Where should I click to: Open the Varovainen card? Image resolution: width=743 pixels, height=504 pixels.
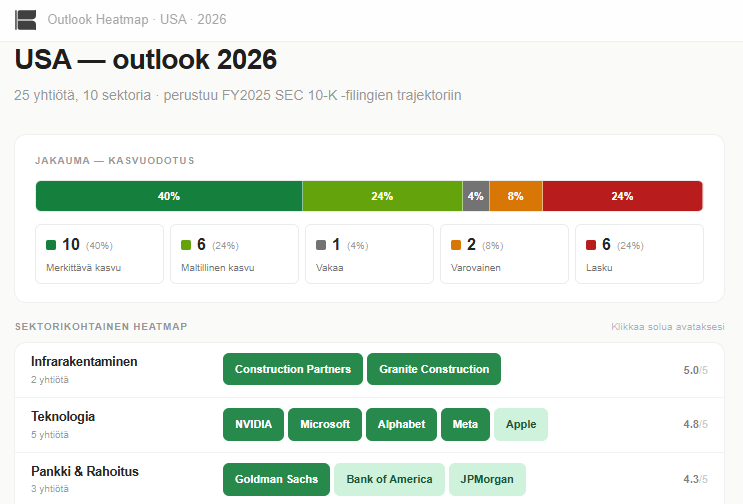tap(505, 254)
